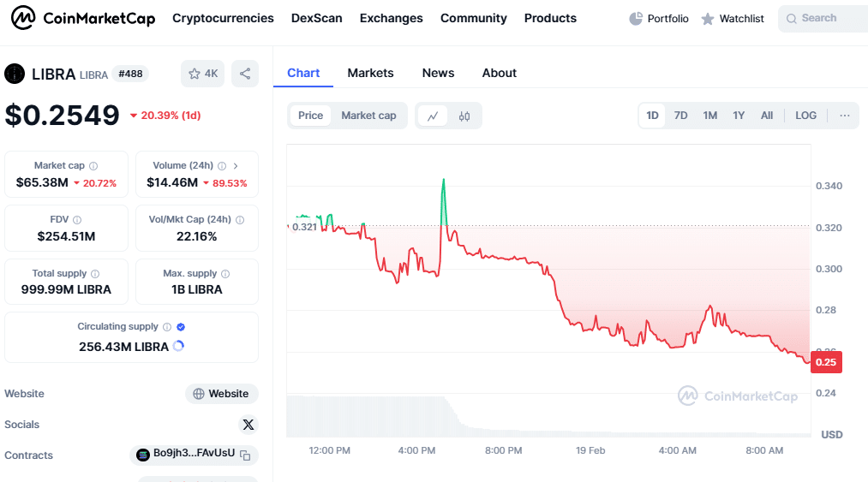The width and height of the screenshot is (868, 482).
Task: Show Circulating supply info icon
Action: point(166,327)
